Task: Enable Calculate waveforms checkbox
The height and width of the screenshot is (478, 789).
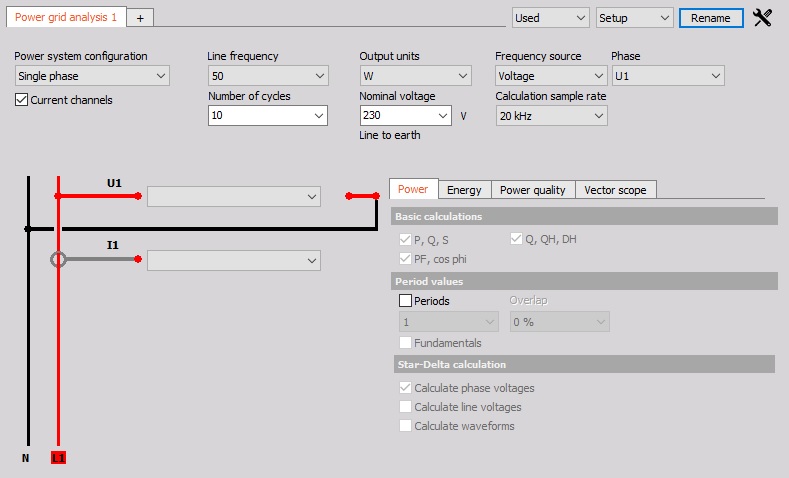Action: click(x=405, y=426)
